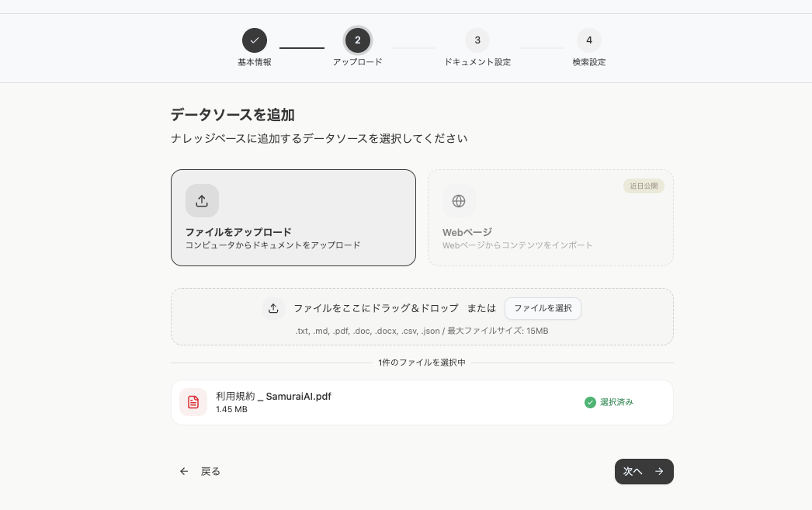Click the 近日公開 badge on Webページ card
This screenshot has width=812, height=510.
point(644,186)
